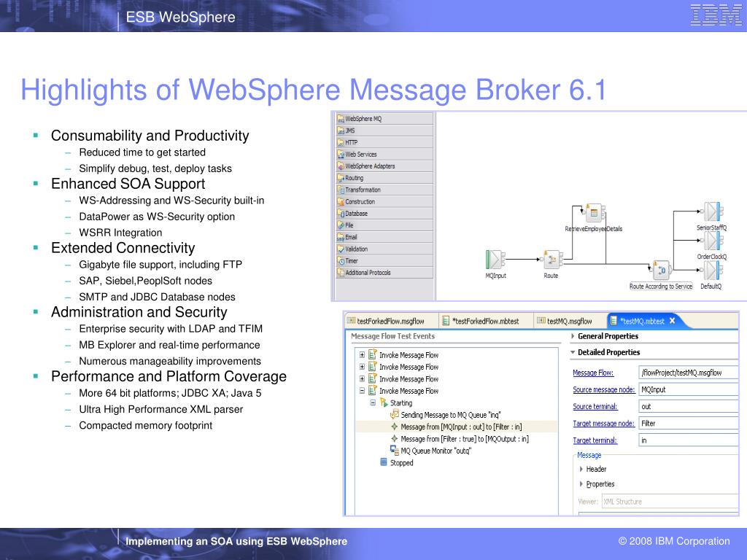The width and height of the screenshot is (747, 560).
Task: Open the JMS palette drawer
Action: 384,131
